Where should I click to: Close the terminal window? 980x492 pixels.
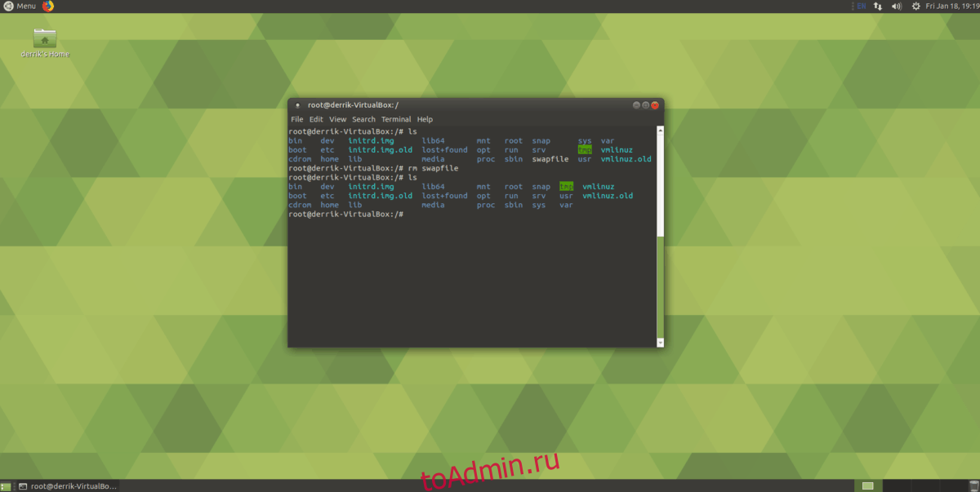(654, 105)
